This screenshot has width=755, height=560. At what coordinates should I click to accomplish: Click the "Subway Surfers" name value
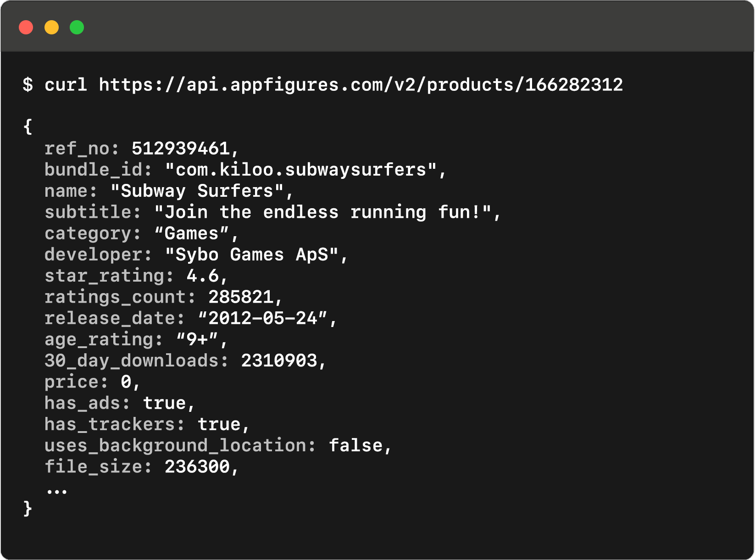[197, 191]
